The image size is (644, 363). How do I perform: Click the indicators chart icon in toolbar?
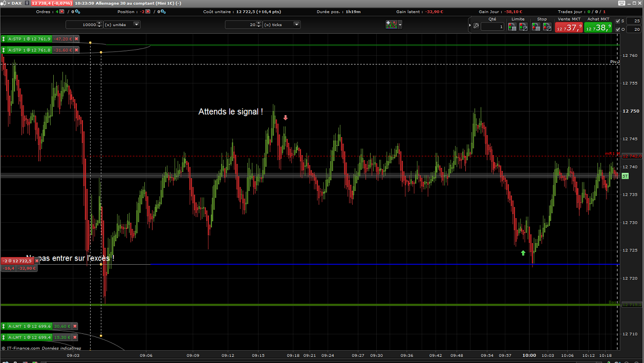[391, 25]
